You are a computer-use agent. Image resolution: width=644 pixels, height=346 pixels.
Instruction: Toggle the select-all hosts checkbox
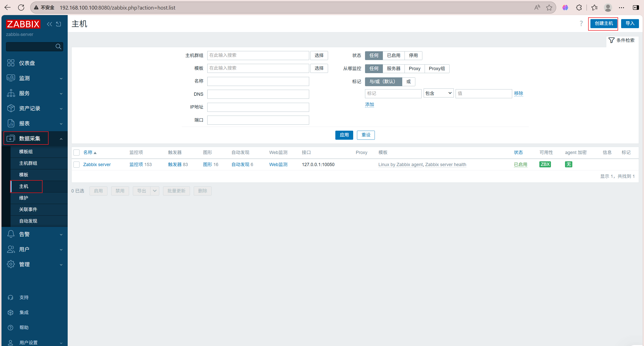(x=76, y=153)
